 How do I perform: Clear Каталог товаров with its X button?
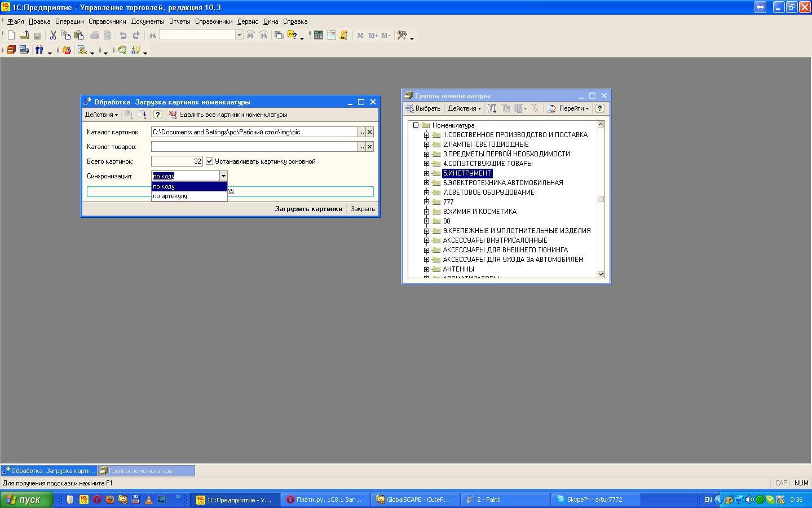coord(370,147)
